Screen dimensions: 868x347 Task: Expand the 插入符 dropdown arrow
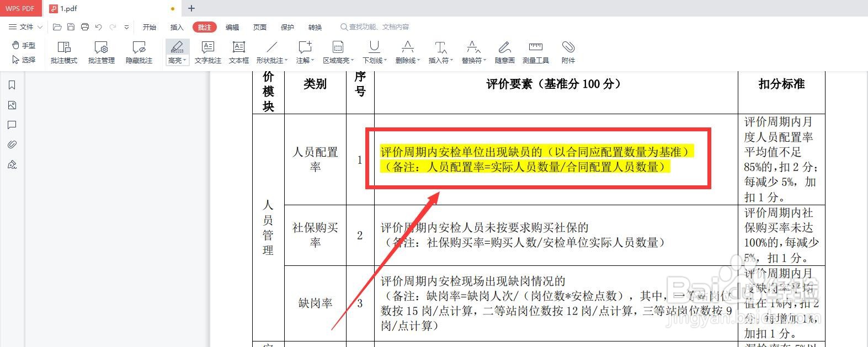(451, 61)
